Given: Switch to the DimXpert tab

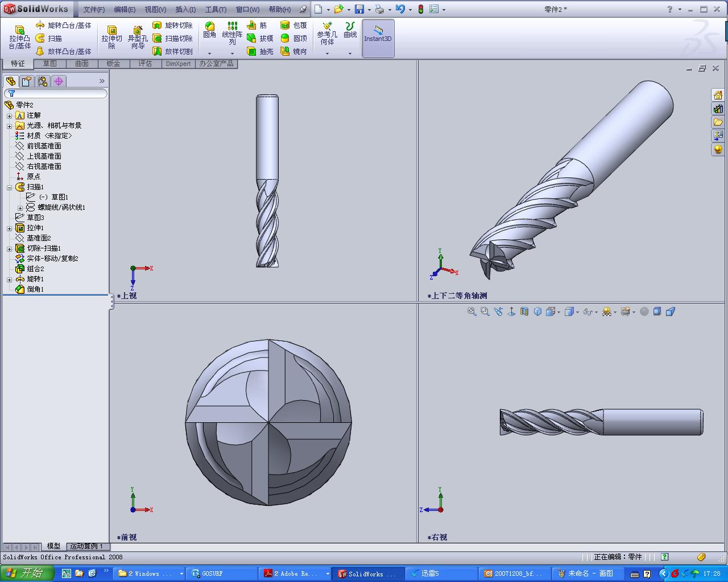Looking at the screenshot, I should tap(179, 64).
